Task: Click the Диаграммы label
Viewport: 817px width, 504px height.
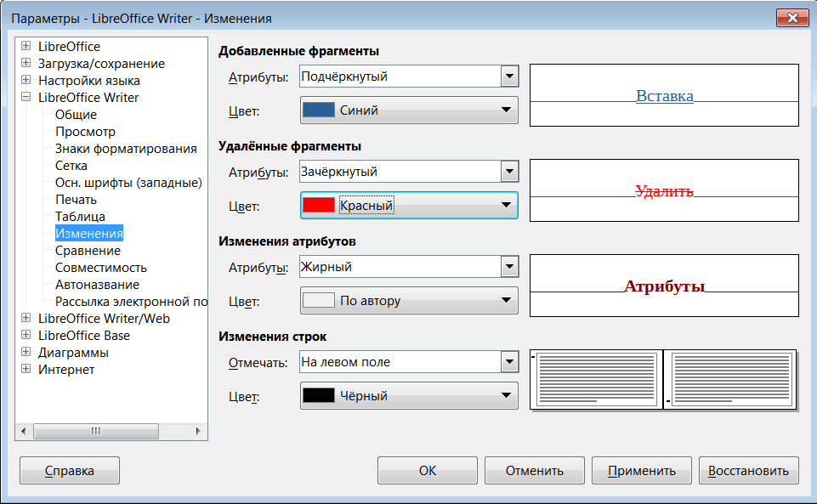Action: 73,353
